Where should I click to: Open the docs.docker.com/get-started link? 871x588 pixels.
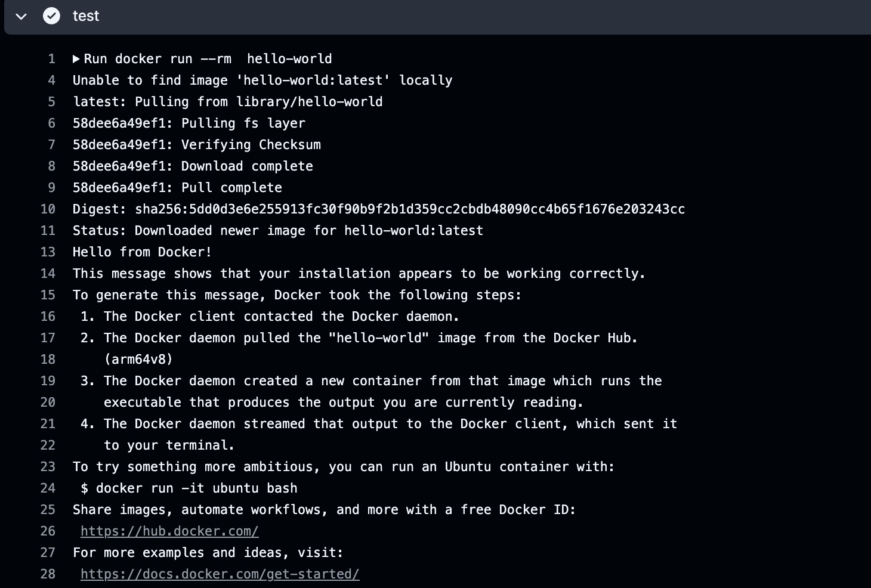(x=220, y=574)
